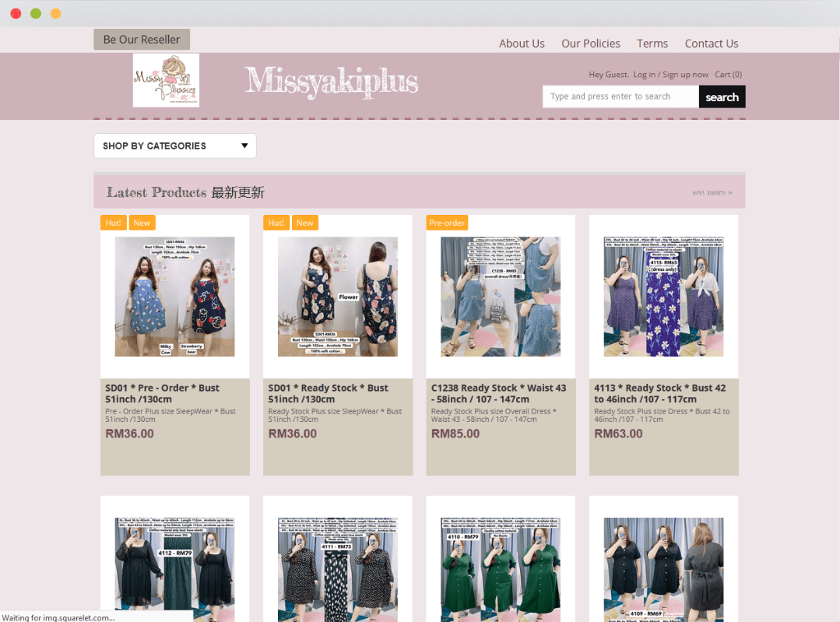This screenshot has width=840, height=622.
Task: Click the Pre-order badge on C1238 product
Action: click(447, 223)
